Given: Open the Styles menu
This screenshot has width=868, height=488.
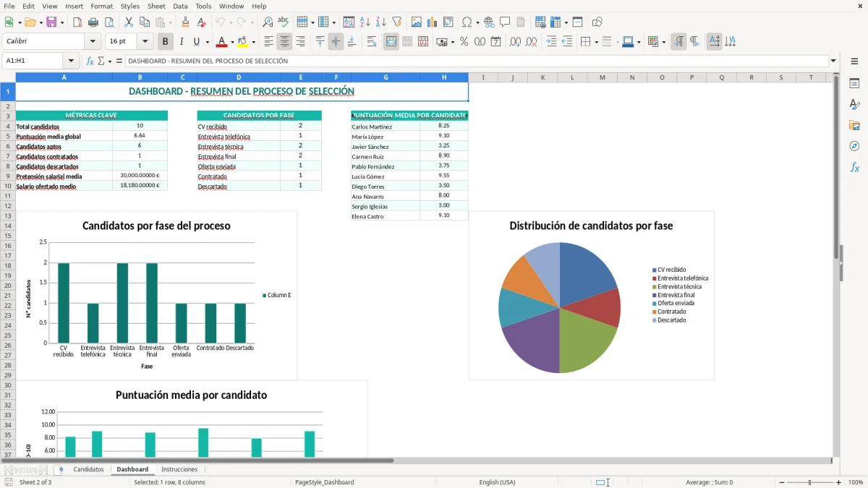Looking at the screenshot, I should [x=130, y=6].
